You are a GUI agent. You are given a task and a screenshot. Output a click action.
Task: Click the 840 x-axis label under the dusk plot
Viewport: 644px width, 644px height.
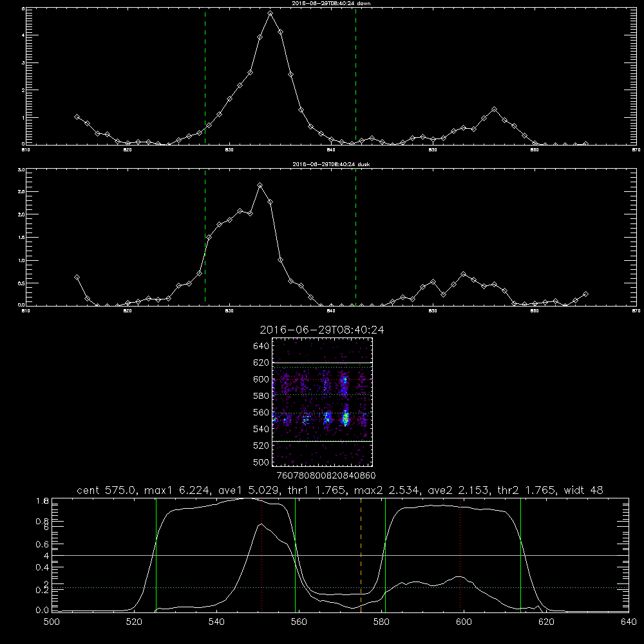pyautogui.click(x=331, y=311)
